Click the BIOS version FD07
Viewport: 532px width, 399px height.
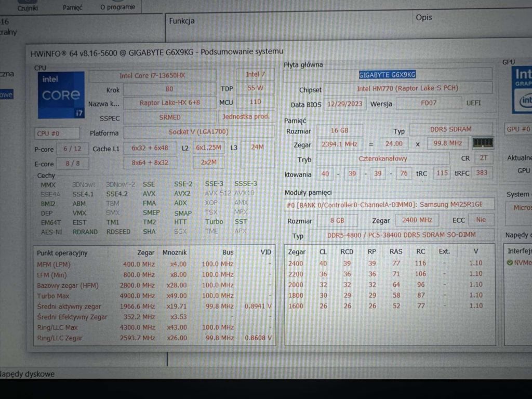point(429,103)
